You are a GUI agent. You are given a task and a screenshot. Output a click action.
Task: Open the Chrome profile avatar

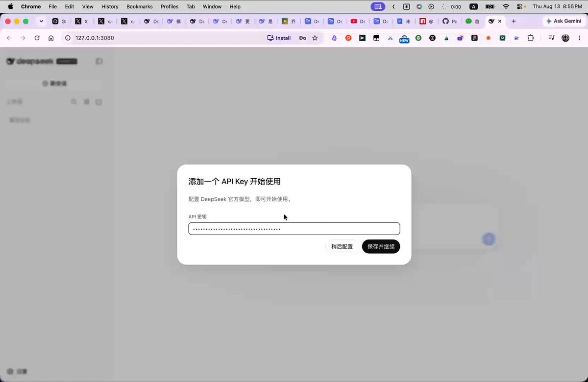tap(565, 38)
